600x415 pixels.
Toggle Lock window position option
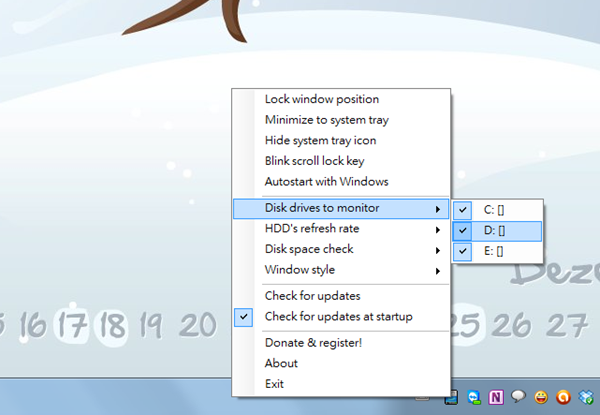click(x=341, y=99)
